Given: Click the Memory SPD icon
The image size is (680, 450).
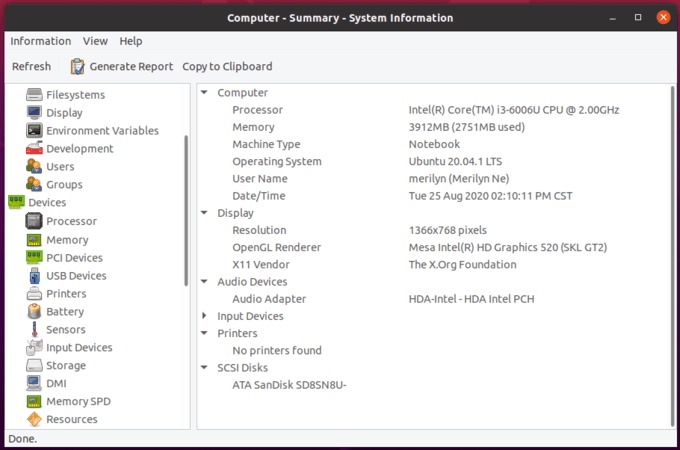Looking at the screenshot, I should (34, 401).
